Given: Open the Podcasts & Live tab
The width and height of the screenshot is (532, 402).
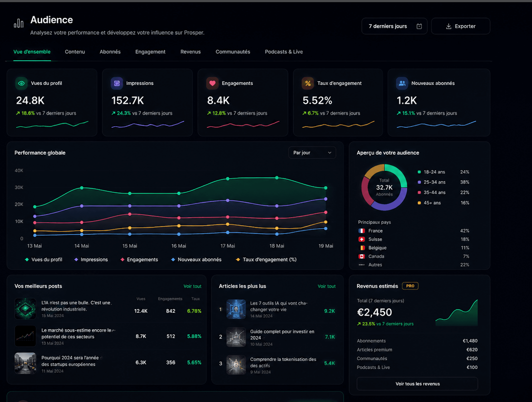Looking at the screenshot, I should pyautogui.click(x=284, y=52).
